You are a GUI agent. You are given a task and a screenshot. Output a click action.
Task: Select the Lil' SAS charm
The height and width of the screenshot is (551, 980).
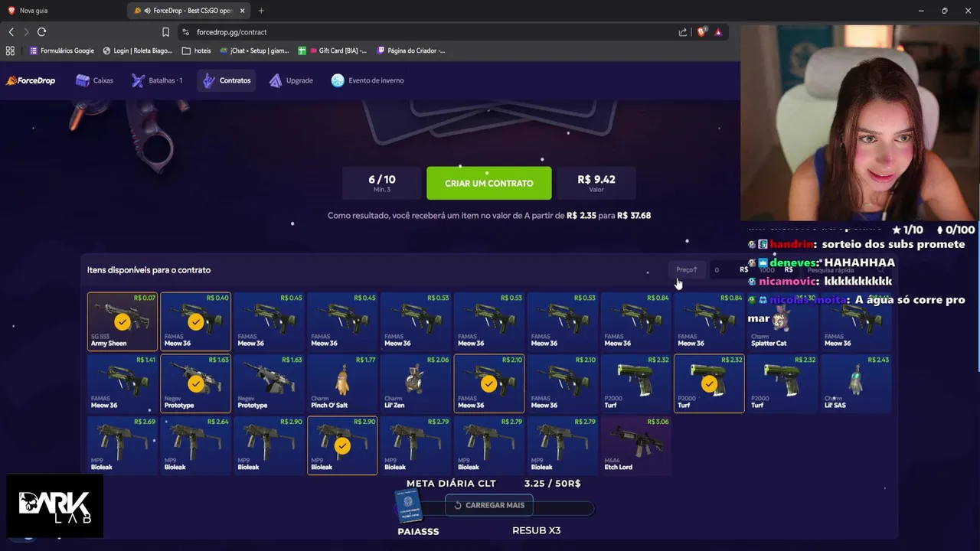[x=856, y=383]
